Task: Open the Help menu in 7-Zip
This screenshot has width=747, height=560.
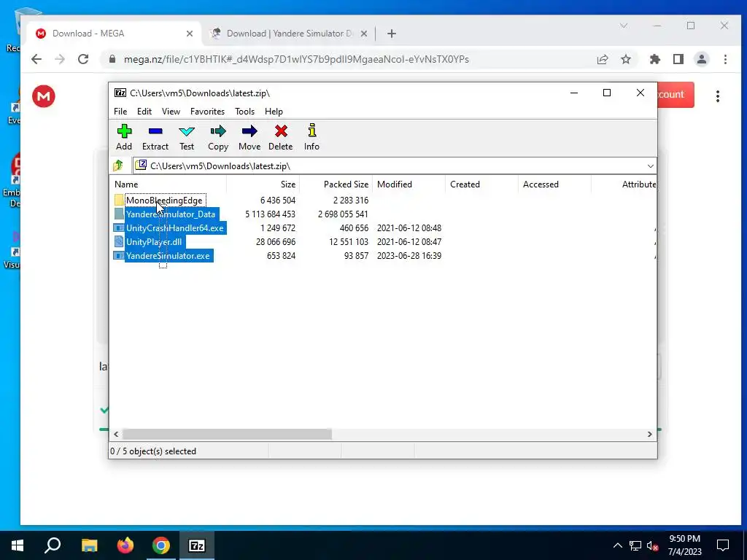Action: coord(274,112)
